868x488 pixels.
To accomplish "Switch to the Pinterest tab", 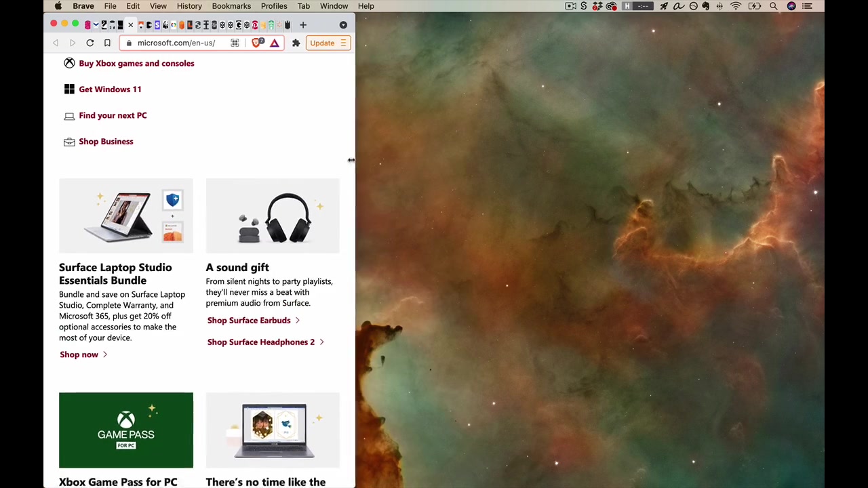I will pyautogui.click(x=255, y=25).
